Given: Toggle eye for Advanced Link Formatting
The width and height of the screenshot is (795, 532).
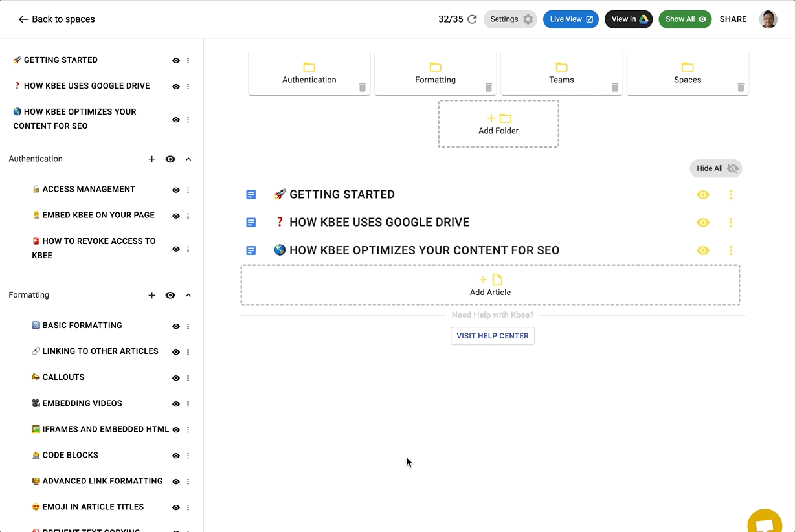Looking at the screenshot, I should [x=175, y=482].
